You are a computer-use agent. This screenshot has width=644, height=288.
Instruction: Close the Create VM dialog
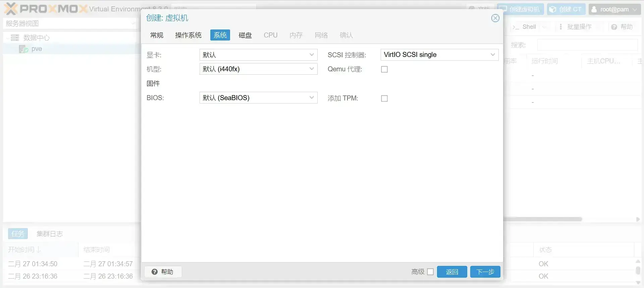(495, 18)
